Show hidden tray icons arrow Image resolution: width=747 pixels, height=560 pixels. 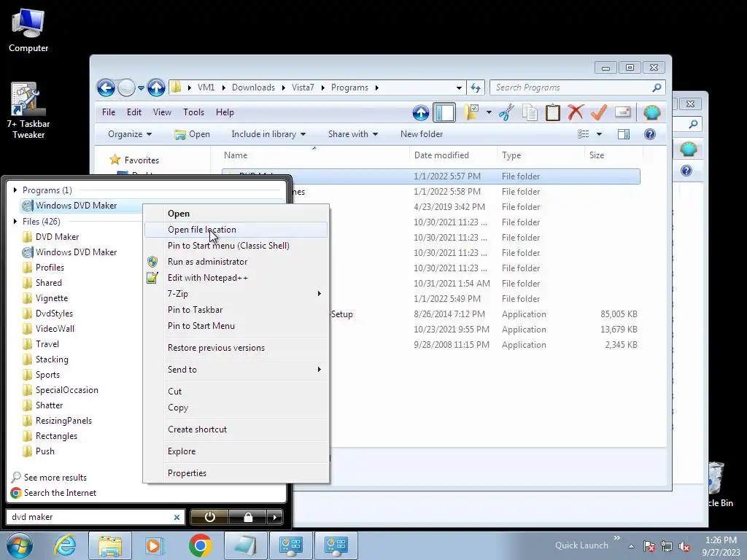631,547
